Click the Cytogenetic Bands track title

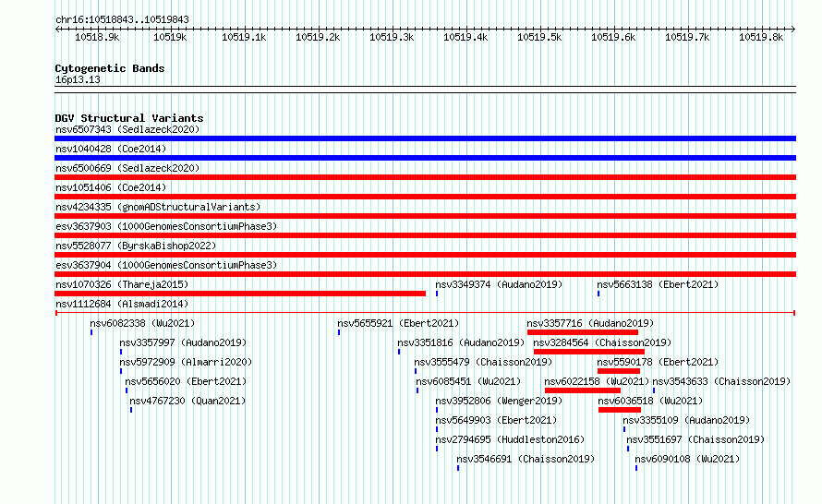coord(110,68)
